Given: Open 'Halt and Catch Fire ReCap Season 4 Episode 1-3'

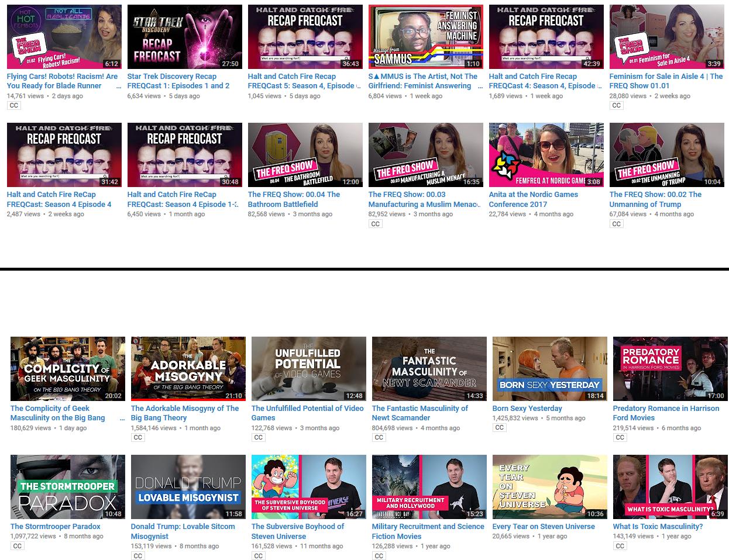Looking at the screenshot, I should (184, 199).
